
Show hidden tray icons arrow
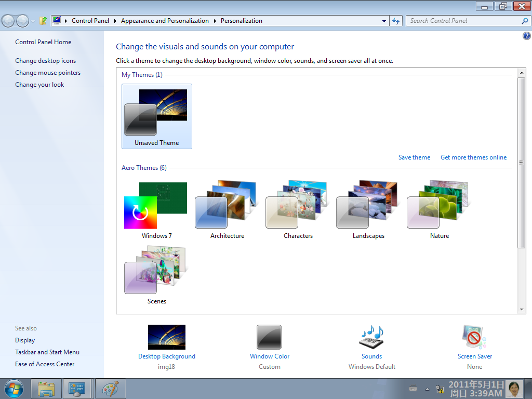[x=427, y=389]
